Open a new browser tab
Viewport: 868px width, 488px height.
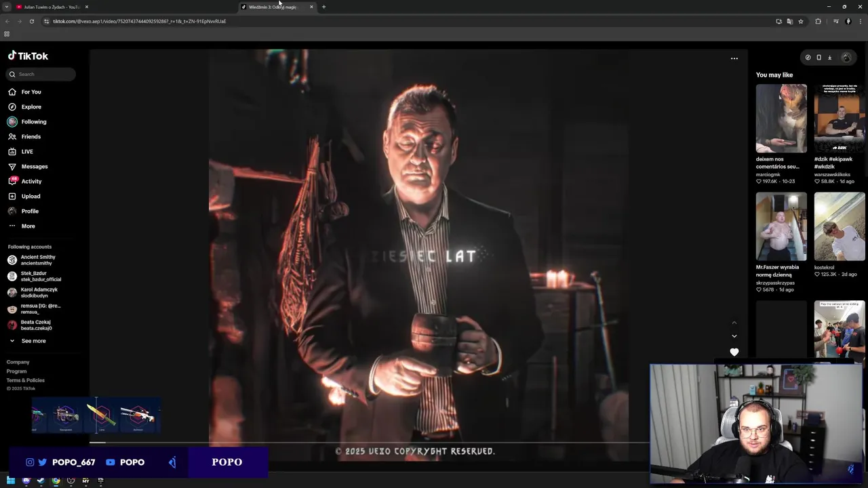coord(323,7)
